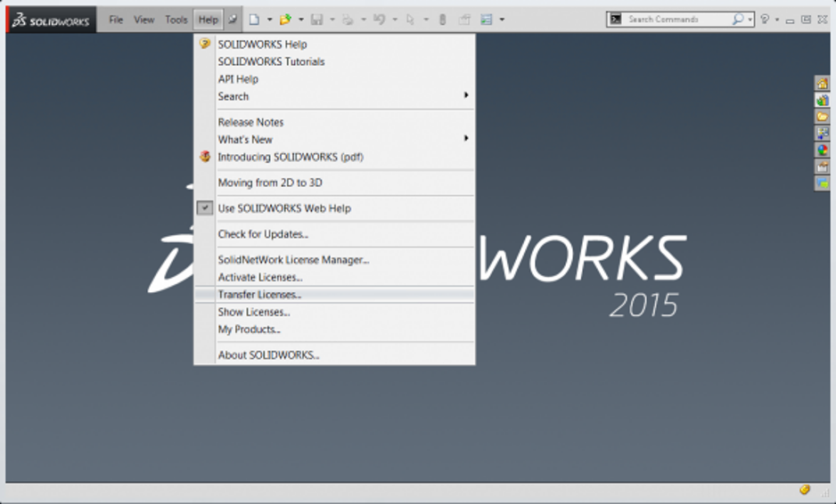This screenshot has width=836, height=504.
Task: Click the Undo arrow icon
Action: [x=379, y=20]
